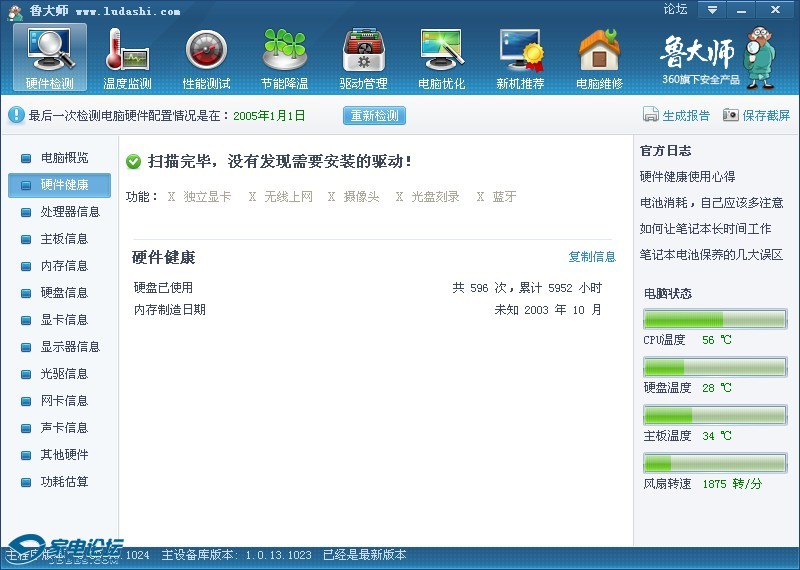The width and height of the screenshot is (800, 570).
Task: Open the 驱动管理 driver management icon
Action: tap(363, 50)
